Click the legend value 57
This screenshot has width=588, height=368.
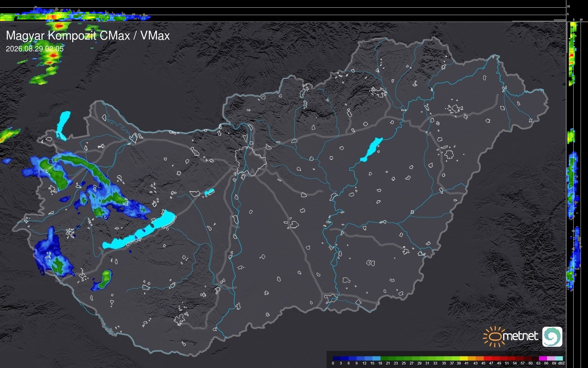[523, 363]
